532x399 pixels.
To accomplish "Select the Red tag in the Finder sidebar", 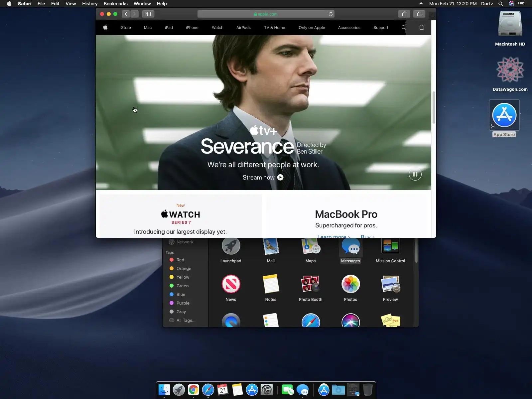I will pos(180,260).
